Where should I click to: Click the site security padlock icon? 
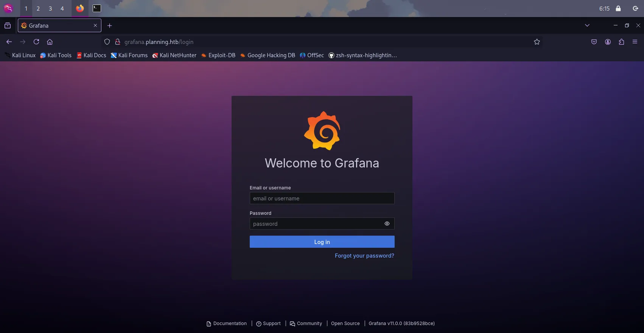click(x=118, y=42)
